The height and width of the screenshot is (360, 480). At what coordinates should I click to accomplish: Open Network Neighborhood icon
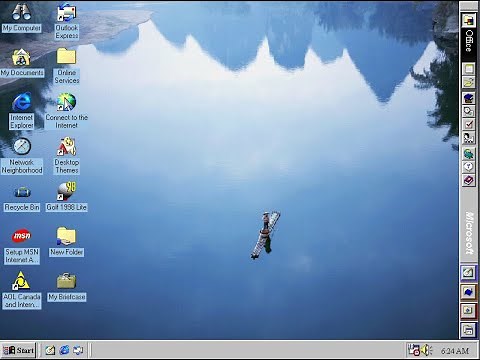[x=22, y=156]
